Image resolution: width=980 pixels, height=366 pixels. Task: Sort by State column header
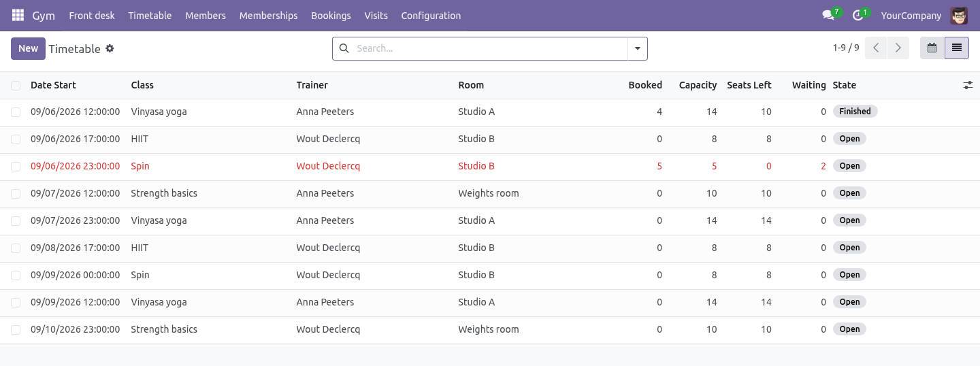tap(845, 85)
